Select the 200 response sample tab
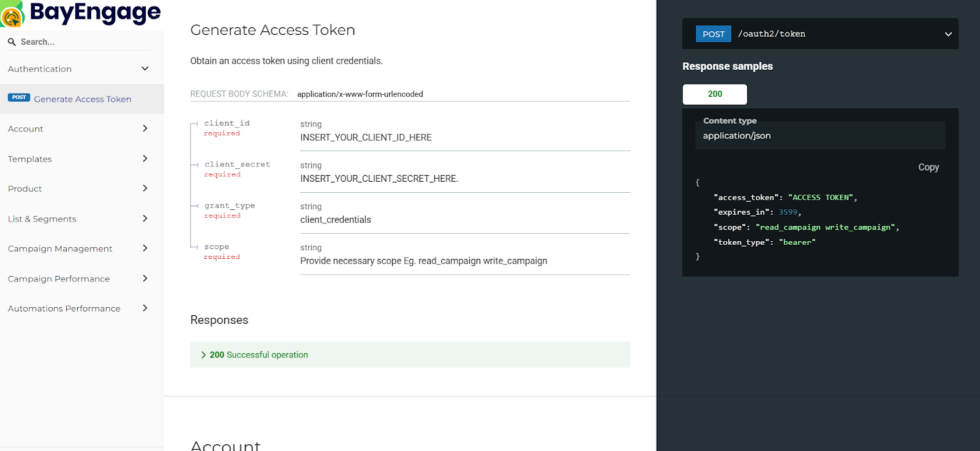The image size is (980, 451). [715, 94]
